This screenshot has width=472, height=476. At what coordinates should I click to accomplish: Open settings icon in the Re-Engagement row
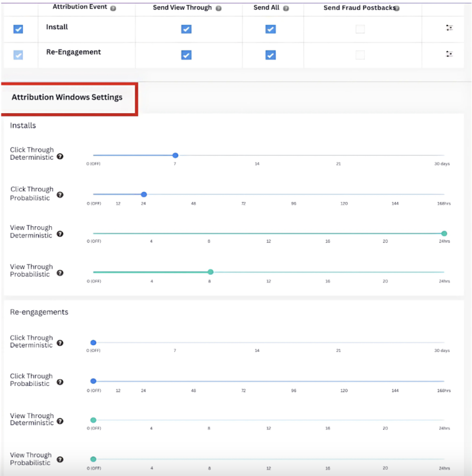pyautogui.click(x=449, y=54)
